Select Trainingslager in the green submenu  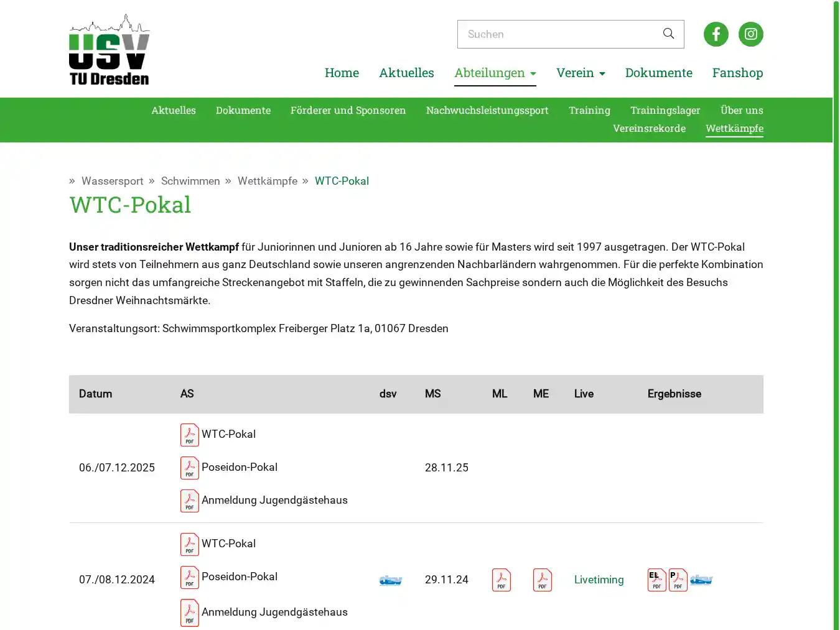click(665, 110)
